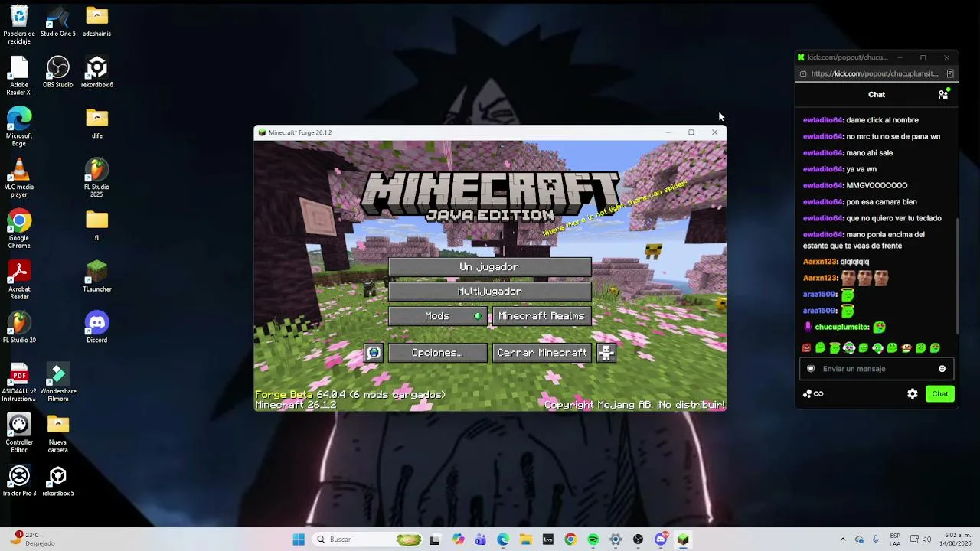980x551 pixels.
Task: Open Kick channel points infinity indicator
Action: coord(813,394)
